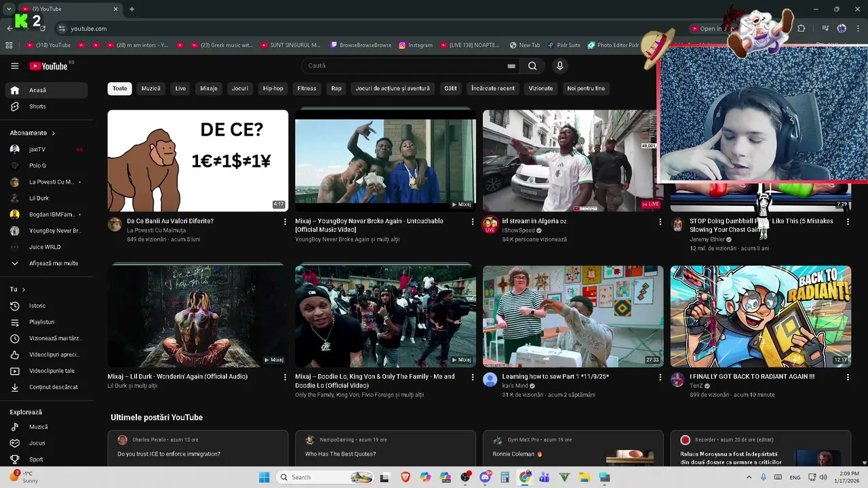Go to Shorts in the sidebar

coord(46,106)
